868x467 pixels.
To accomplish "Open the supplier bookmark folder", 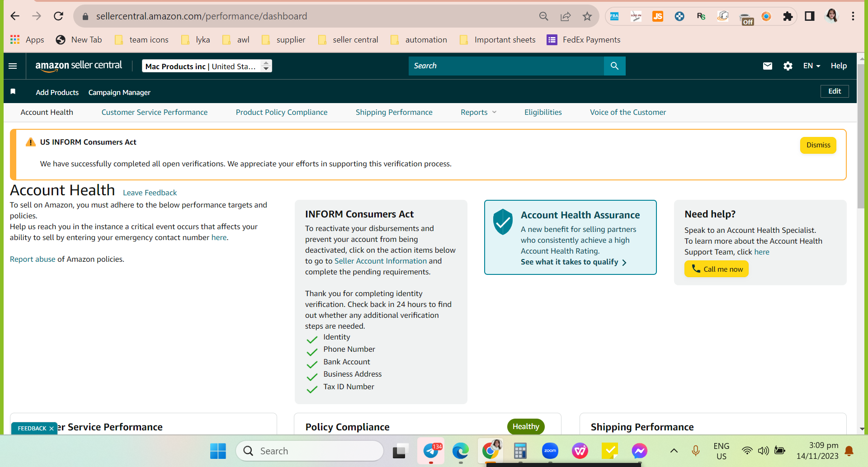I will pos(283,40).
